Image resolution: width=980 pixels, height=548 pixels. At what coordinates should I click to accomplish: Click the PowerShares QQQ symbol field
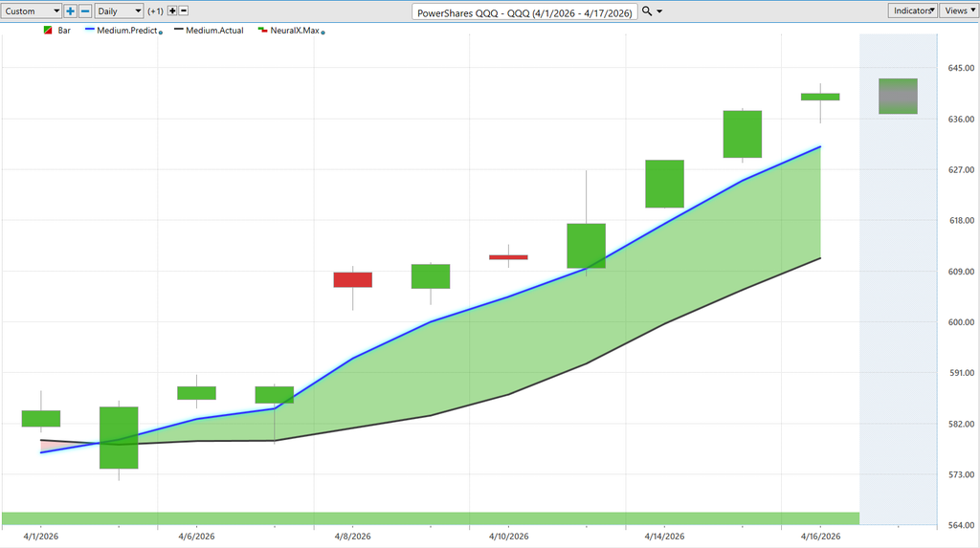524,11
